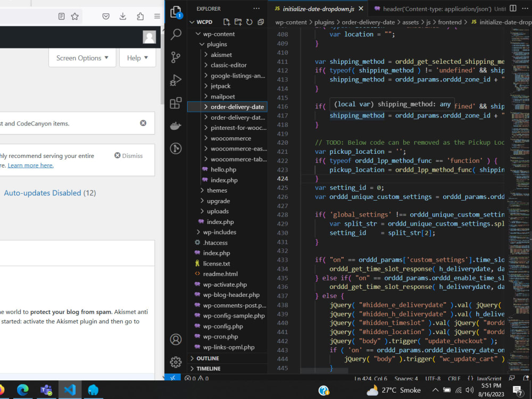The image size is (532, 399).
Task: Open the Manage gear icon
Action: [176, 362]
